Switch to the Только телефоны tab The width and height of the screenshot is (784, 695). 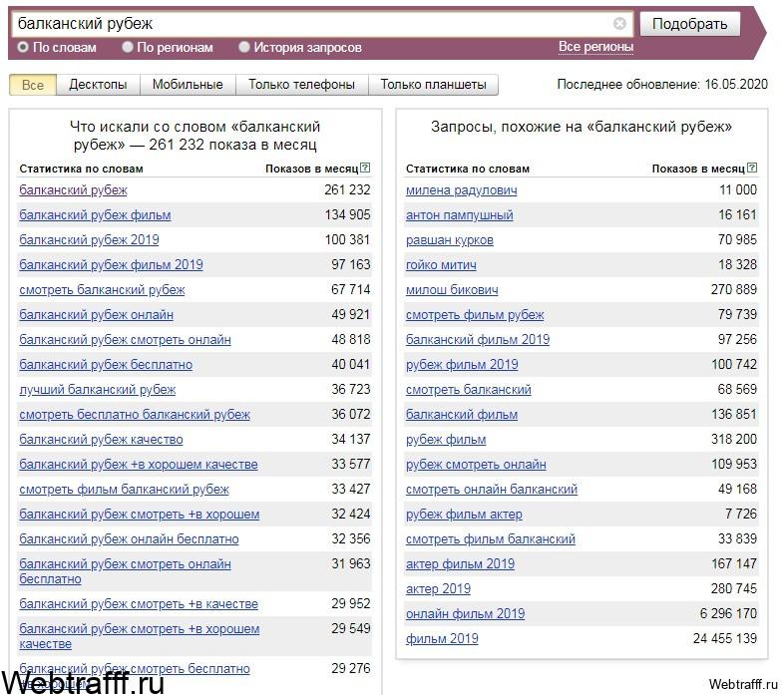point(301,85)
